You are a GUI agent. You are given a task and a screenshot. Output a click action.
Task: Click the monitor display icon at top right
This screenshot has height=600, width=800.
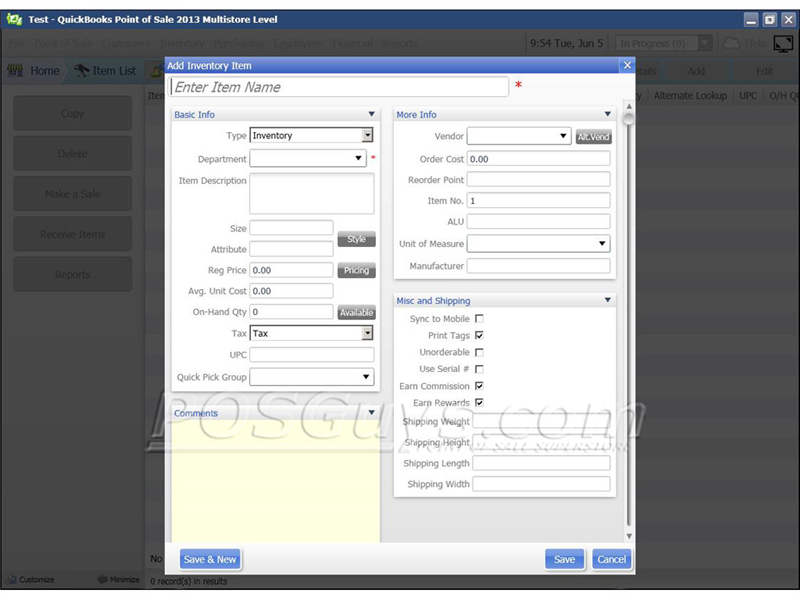pyautogui.click(x=783, y=43)
